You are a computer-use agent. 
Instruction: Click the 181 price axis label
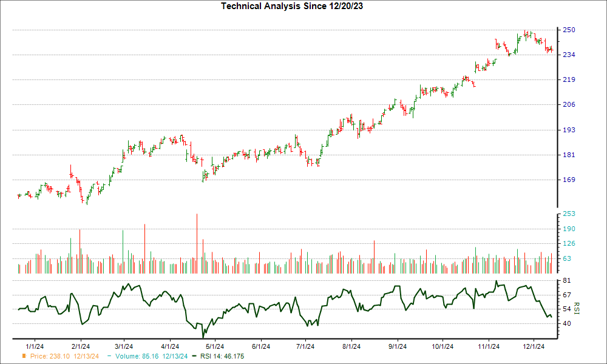(569, 155)
